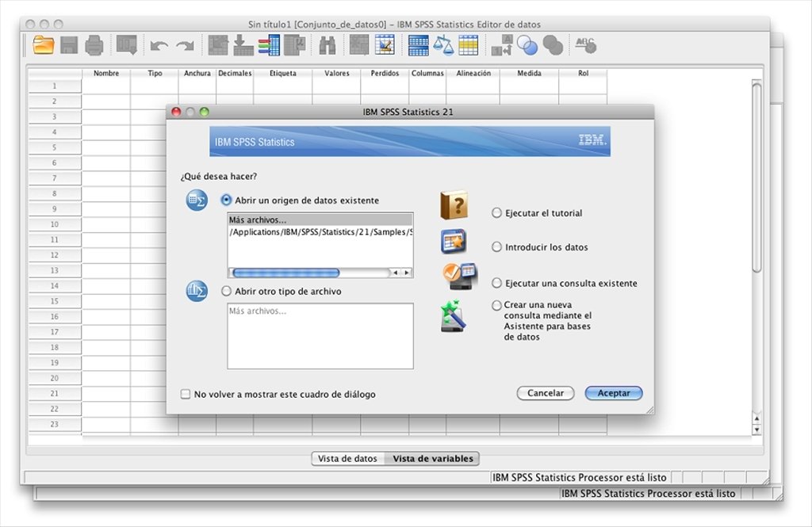
Task: Click the Etiqueta column header
Action: [283, 74]
